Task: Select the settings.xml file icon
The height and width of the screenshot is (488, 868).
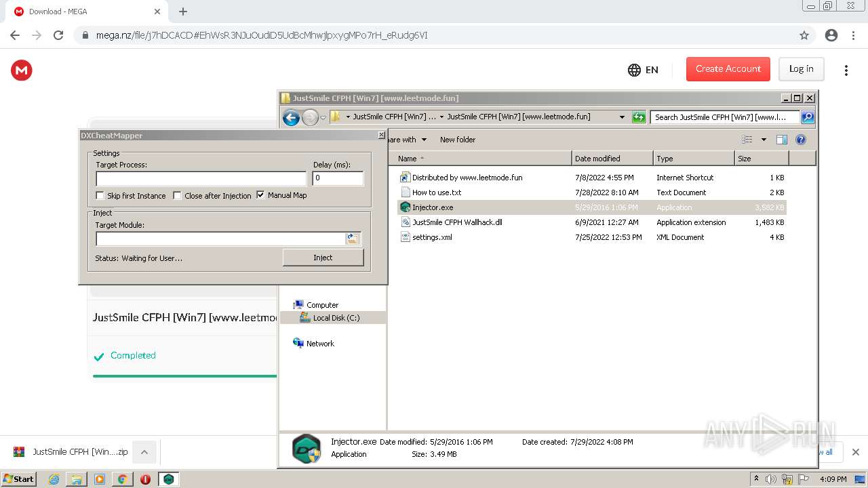Action: click(x=405, y=237)
